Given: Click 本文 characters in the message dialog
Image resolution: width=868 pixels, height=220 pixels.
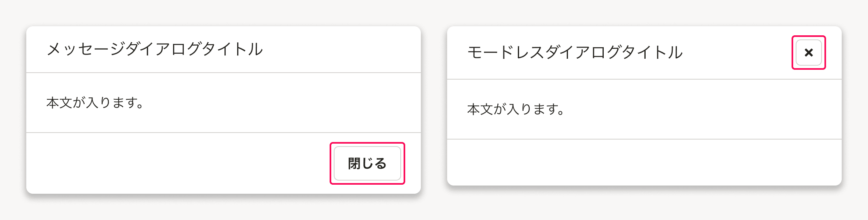Looking at the screenshot, I should pos(59,103).
